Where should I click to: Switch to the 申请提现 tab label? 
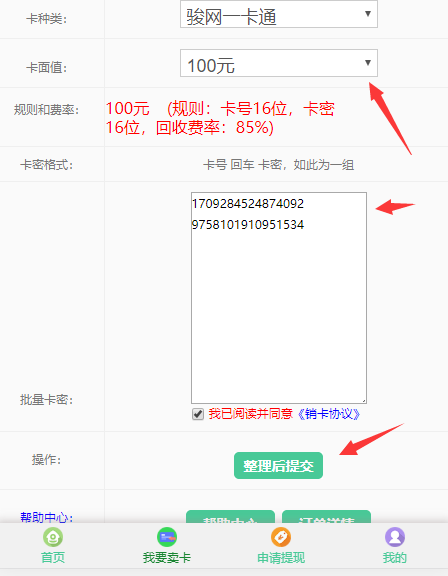pos(281,558)
